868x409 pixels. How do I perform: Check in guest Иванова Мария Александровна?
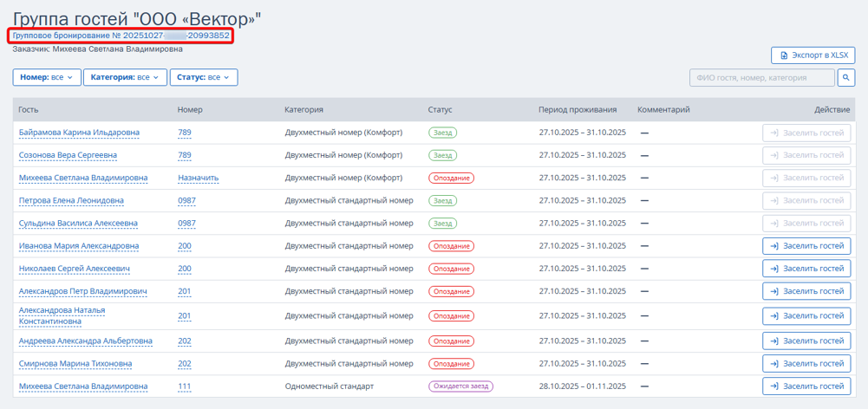click(x=806, y=246)
